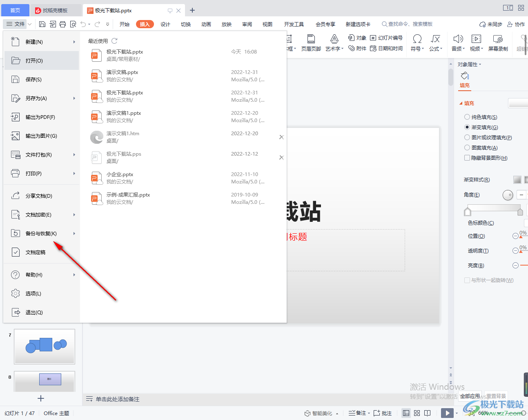Click Export to PDF (输出为PDF)
Viewport: 528px width, 420px height.
[42, 117]
